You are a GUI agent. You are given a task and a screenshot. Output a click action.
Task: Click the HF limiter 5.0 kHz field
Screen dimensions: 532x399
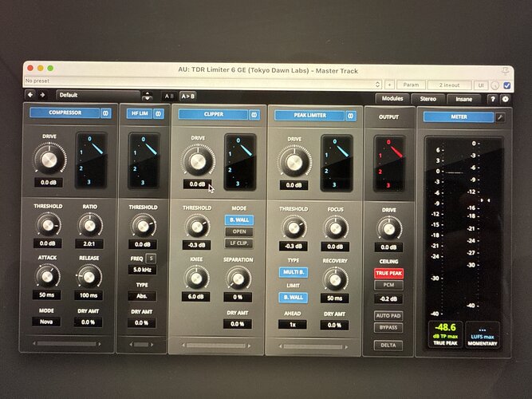[x=142, y=270]
